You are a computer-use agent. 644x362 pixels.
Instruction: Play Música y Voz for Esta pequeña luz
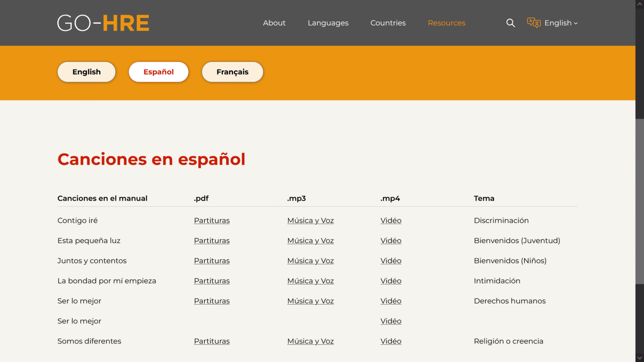[310, 241]
